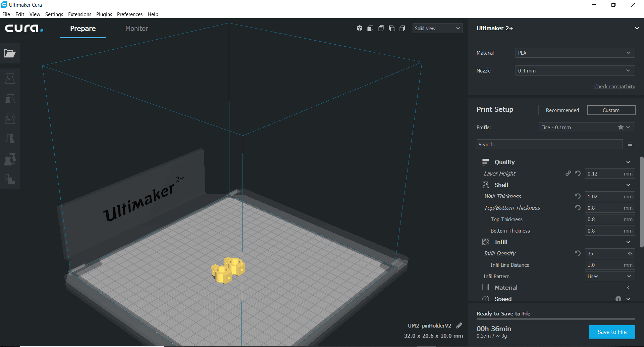The width and height of the screenshot is (644, 347).
Task: Open the File menu
Action: [6, 14]
